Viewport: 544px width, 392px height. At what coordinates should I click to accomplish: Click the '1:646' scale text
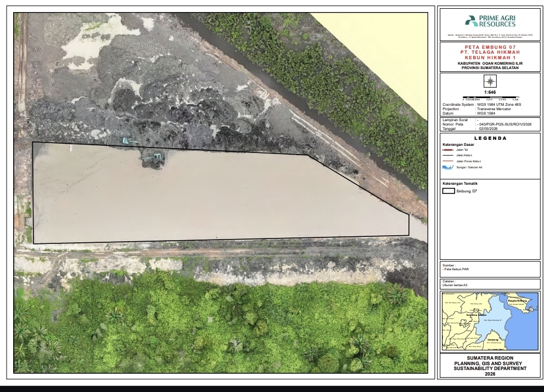point(490,93)
